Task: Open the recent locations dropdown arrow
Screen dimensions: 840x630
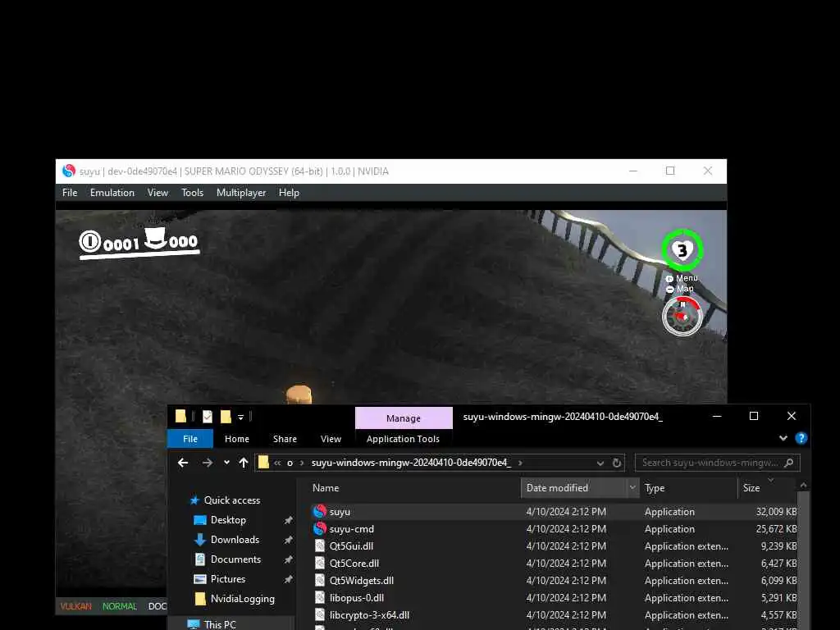Action: coord(226,463)
